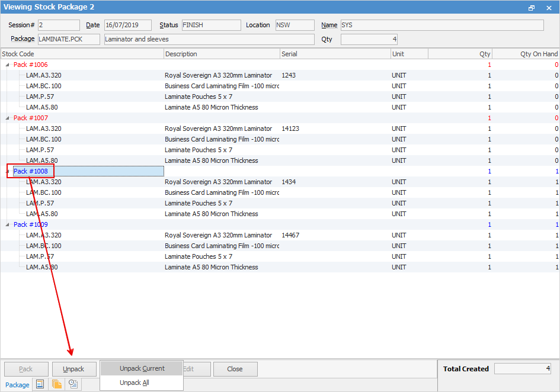Image resolution: width=560 pixels, height=392 pixels.
Task: Choose Unpack All from the popup menu
Action: [142, 383]
